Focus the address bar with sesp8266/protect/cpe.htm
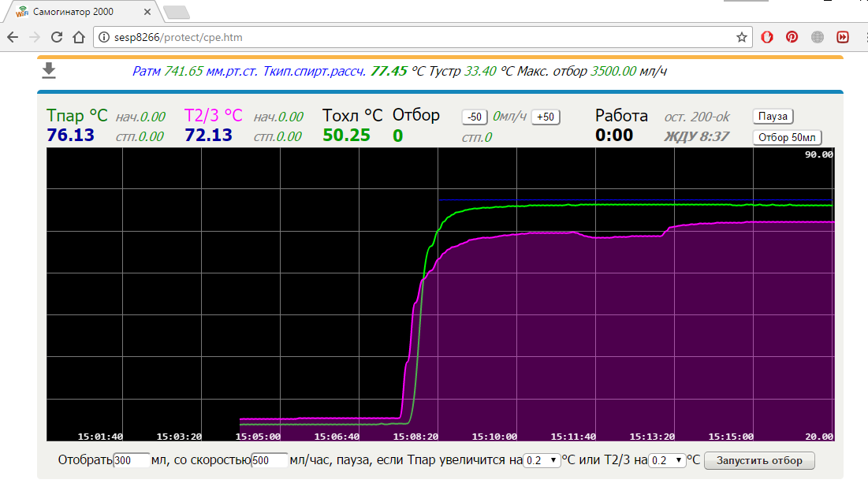The image size is (868, 502). coord(423,37)
